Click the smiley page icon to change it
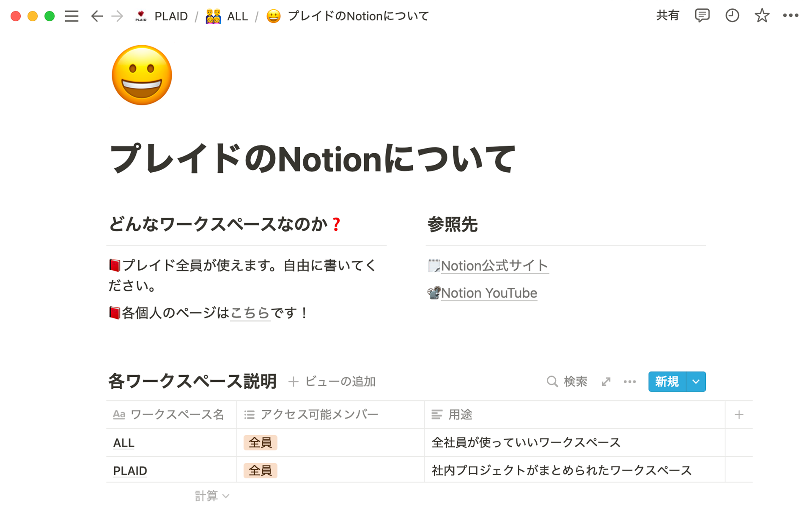 coord(142,75)
